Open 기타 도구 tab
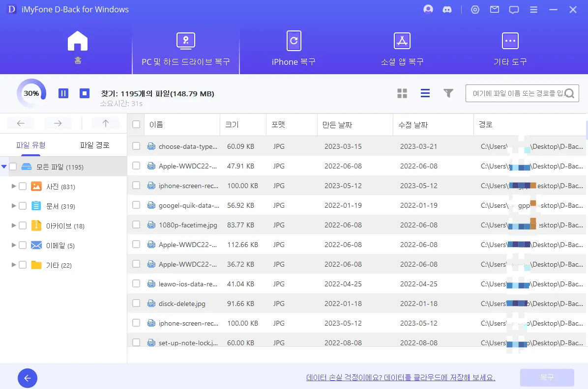The width and height of the screenshot is (588, 389). [x=510, y=48]
